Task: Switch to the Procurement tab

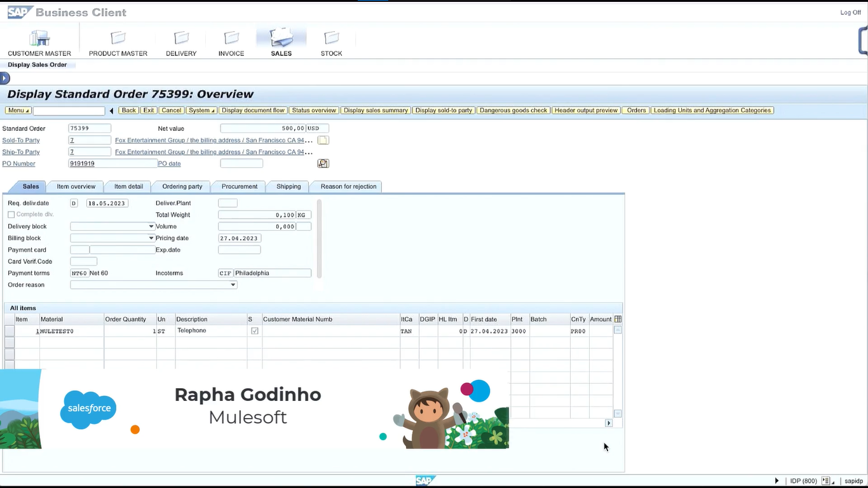Action: [x=240, y=186]
